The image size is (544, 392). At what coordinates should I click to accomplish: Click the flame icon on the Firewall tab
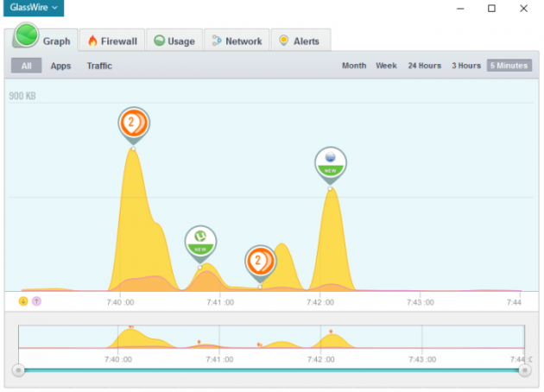click(92, 41)
